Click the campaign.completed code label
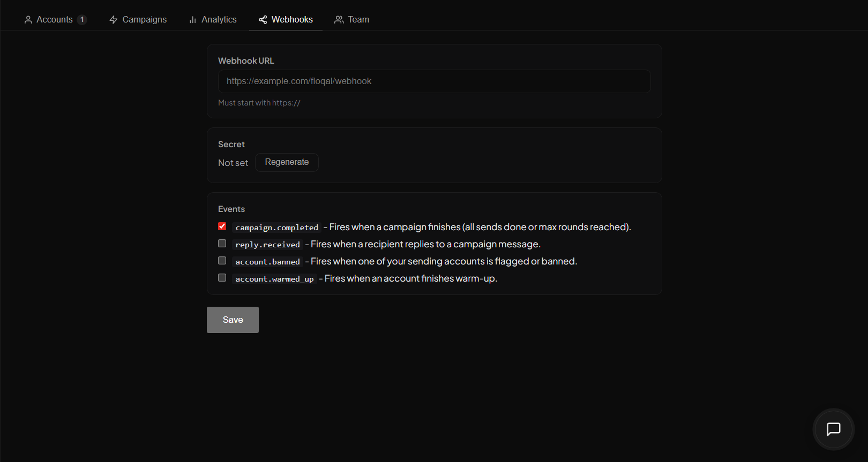Image resolution: width=868 pixels, height=462 pixels. click(277, 228)
